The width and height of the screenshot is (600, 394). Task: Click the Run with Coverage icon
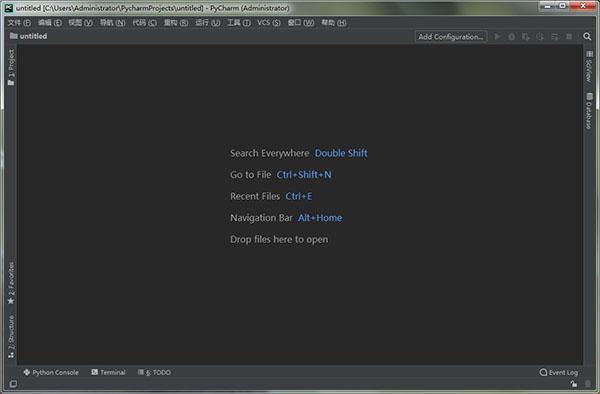pos(526,37)
